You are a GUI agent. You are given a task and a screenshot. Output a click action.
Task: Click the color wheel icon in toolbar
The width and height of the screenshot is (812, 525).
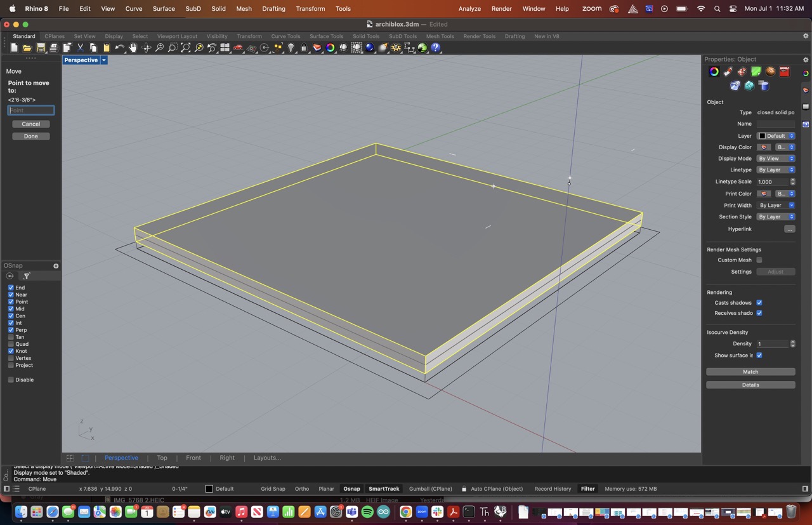click(331, 48)
